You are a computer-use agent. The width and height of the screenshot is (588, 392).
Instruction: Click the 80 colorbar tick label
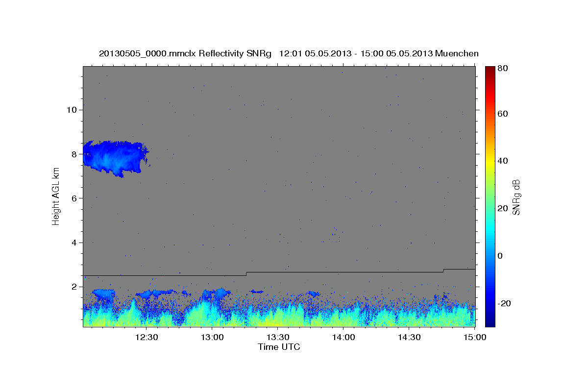[x=503, y=68]
